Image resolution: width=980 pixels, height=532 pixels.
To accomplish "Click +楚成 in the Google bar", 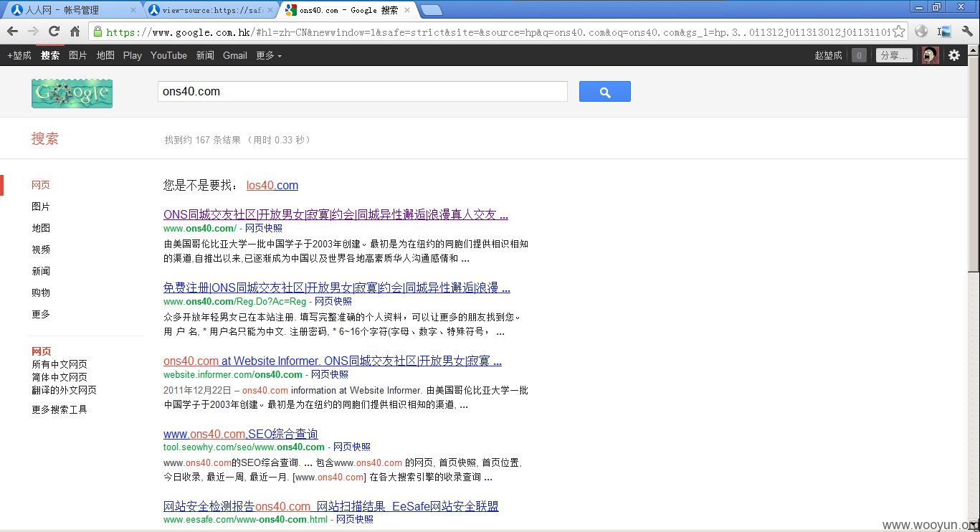I will point(19,55).
